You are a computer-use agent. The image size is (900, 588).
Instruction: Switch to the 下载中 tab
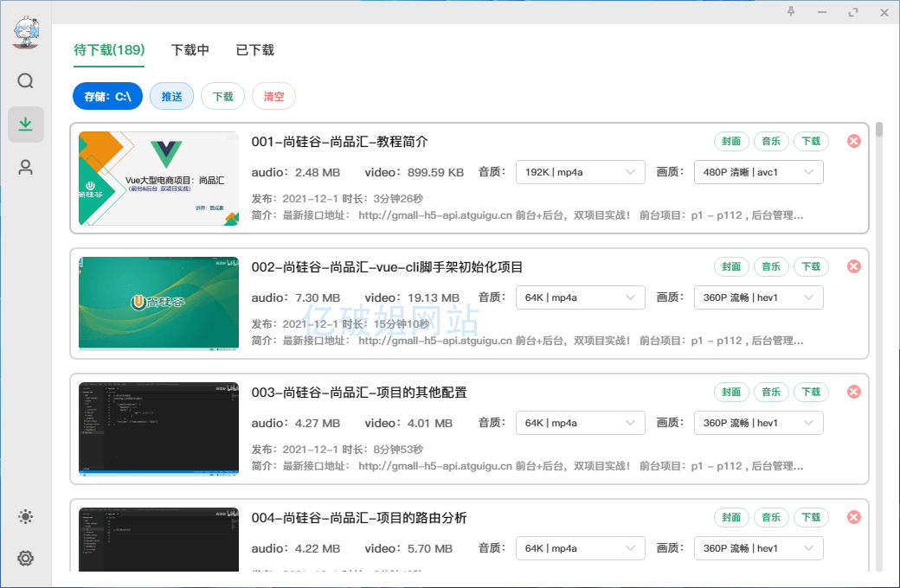[x=190, y=50]
